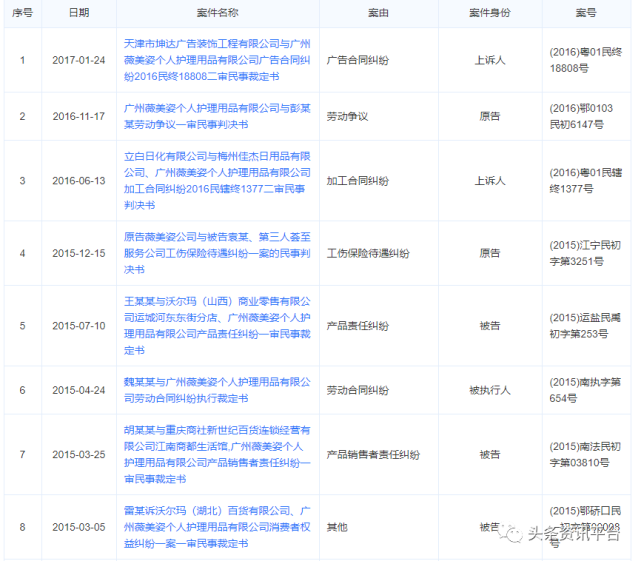Open the 王某某与沃尔玛（山西） case link

(x=218, y=325)
